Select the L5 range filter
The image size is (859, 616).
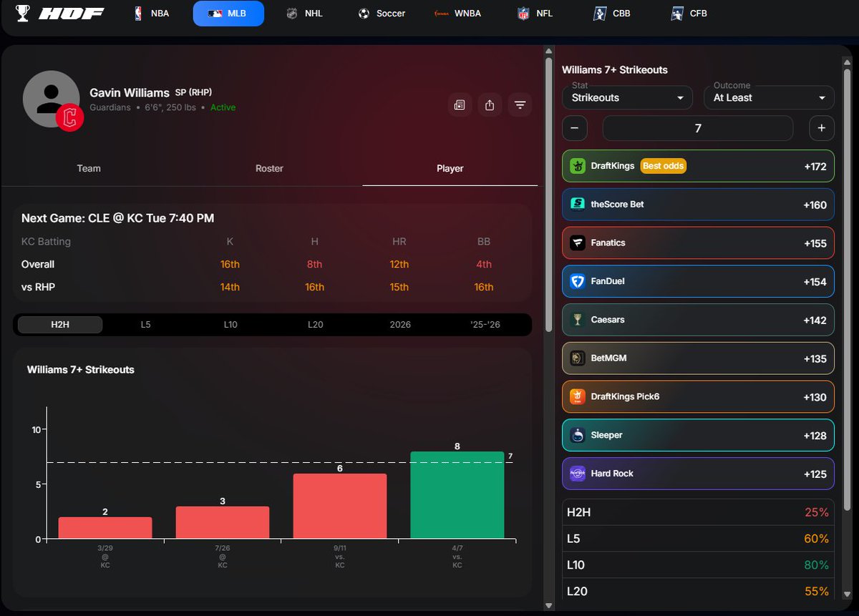coord(145,325)
